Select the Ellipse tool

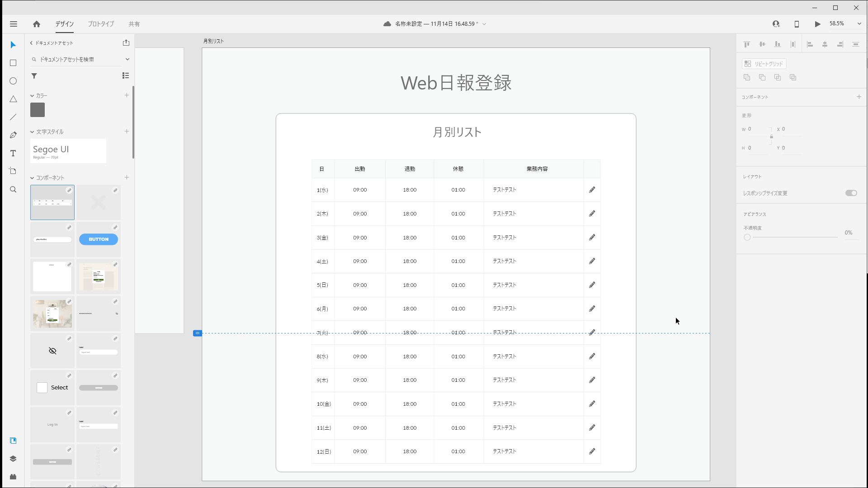(x=13, y=81)
